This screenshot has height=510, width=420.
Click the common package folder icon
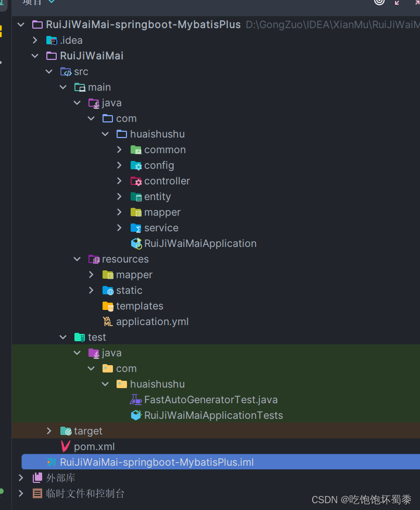pyautogui.click(x=136, y=150)
